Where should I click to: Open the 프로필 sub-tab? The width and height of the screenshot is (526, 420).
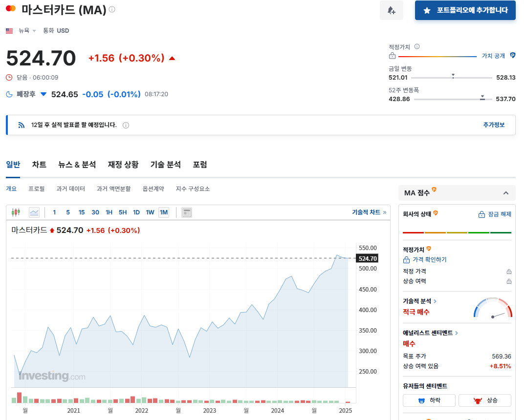(37, 189)
